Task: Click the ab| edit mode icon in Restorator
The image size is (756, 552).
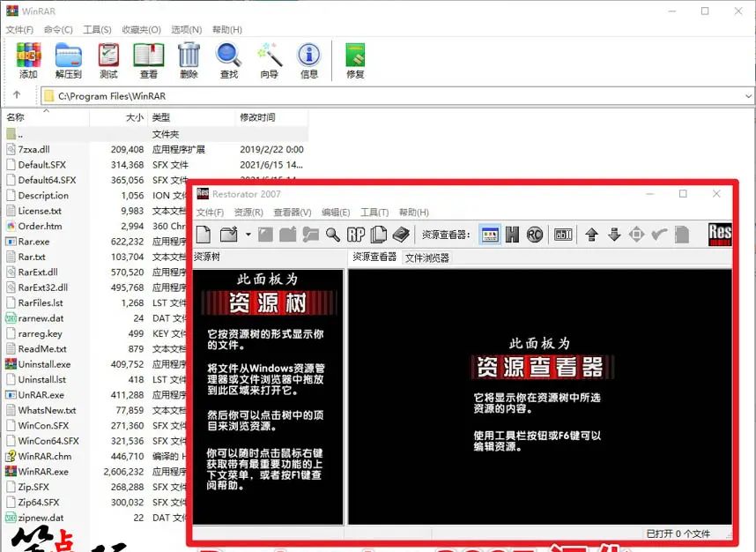Action: (x=563, y=235)
